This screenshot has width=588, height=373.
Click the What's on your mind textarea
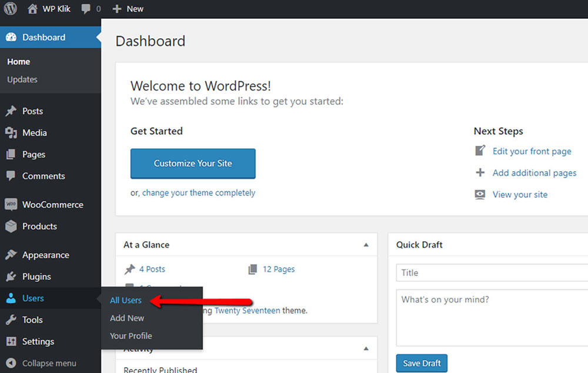(492, 318)
